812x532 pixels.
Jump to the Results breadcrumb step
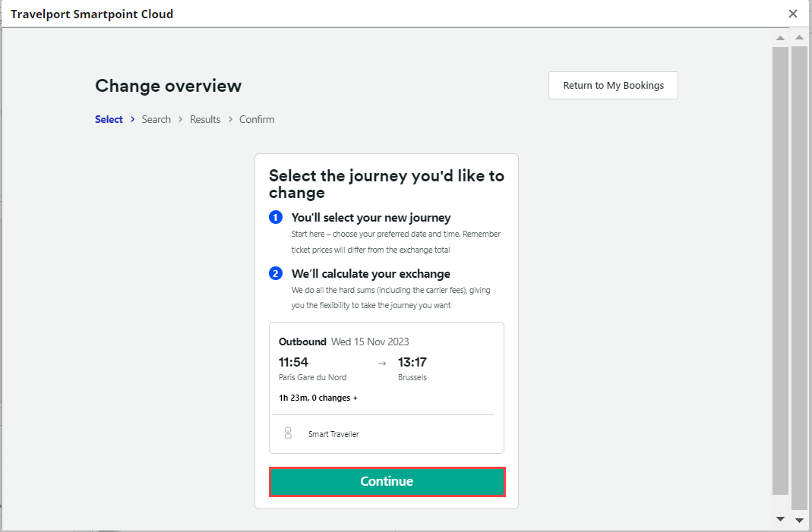point(205,119)
